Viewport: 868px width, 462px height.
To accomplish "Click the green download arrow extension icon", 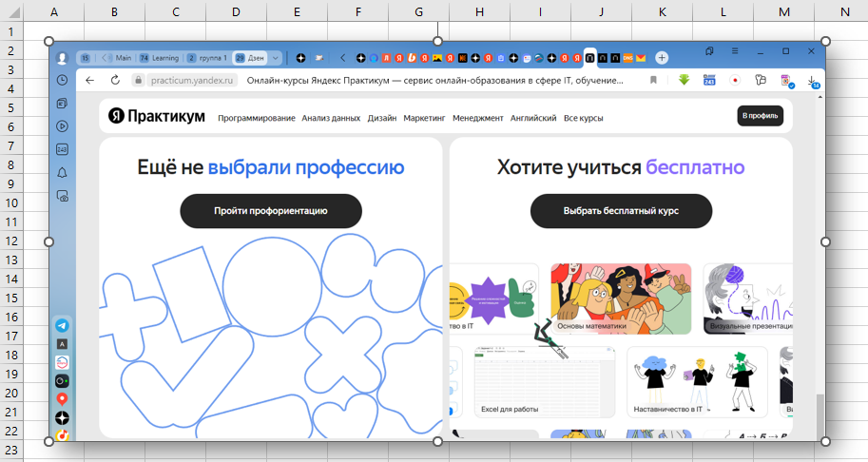I will pos(685,80).
